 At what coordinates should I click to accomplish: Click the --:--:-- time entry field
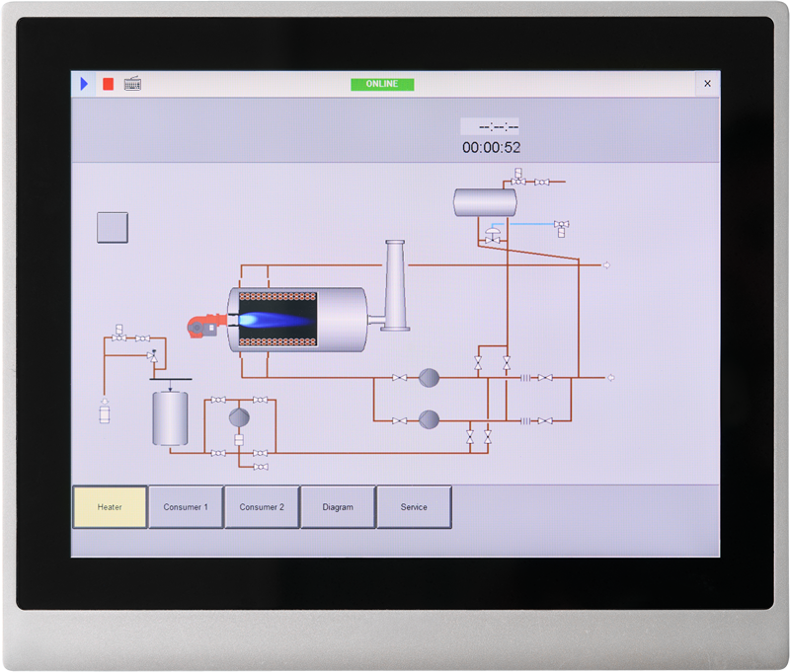pos(493,126)
